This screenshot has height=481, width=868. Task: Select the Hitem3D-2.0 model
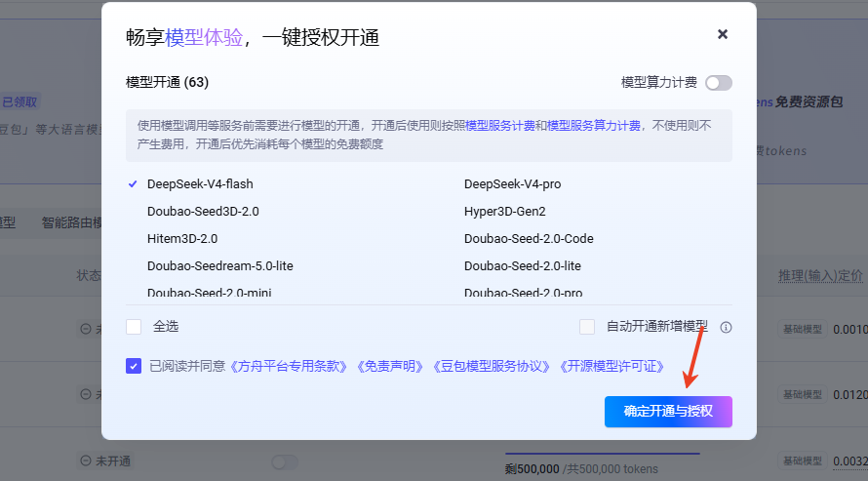point(182,239)
